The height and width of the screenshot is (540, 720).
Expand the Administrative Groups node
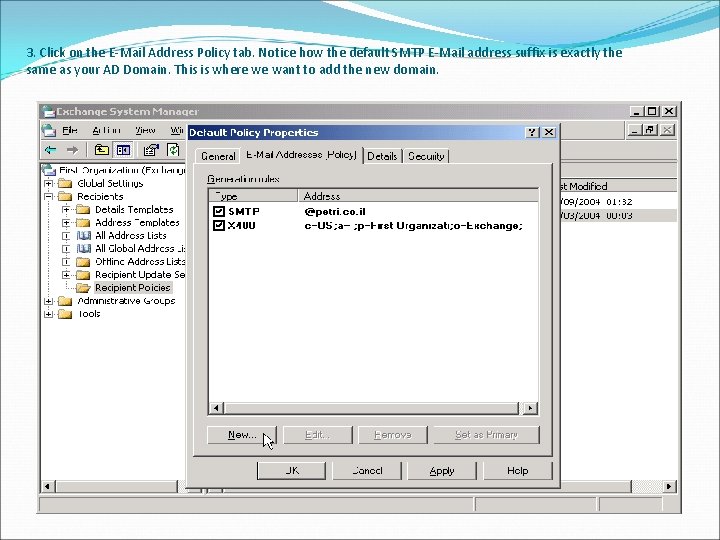pos(48,301)
